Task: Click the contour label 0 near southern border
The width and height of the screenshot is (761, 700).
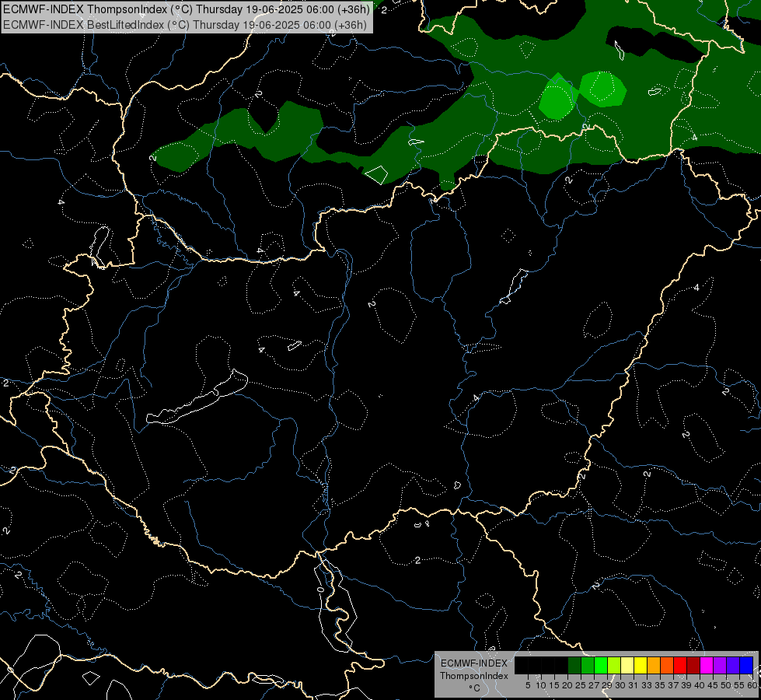Action: coord(320,590)
